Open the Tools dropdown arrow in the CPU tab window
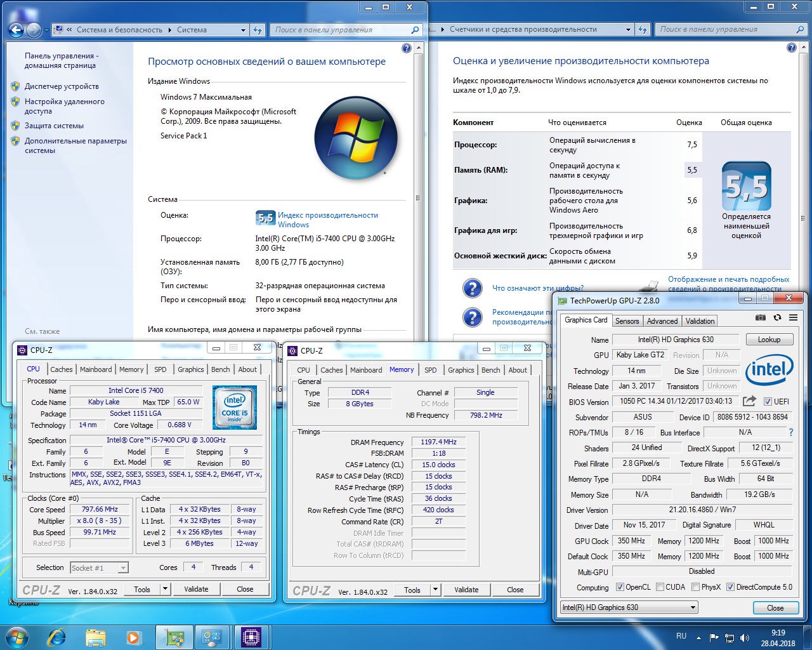Viewport: 812px width, 650px height. point(165,589)
